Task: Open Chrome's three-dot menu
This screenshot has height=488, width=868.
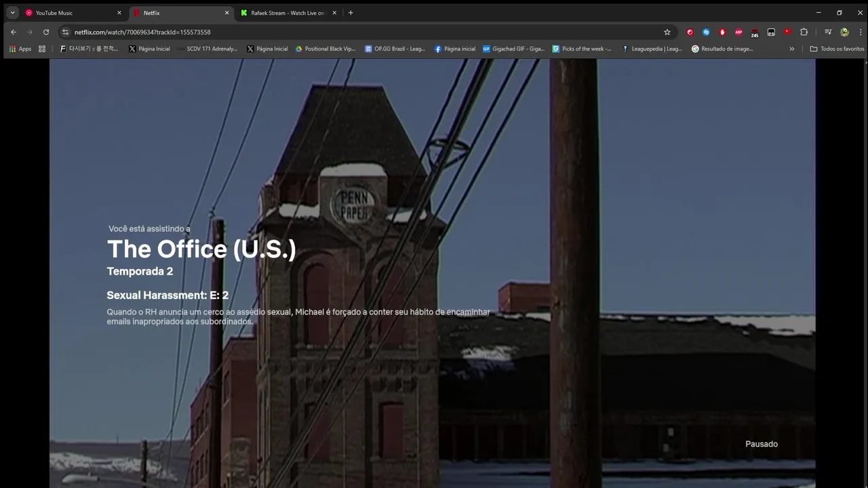Action: 861,32
